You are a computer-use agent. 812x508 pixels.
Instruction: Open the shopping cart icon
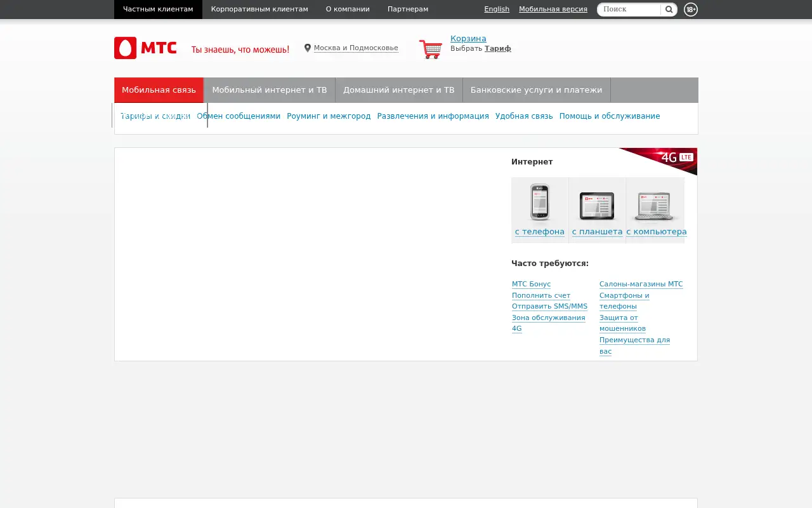click(x=431, y=49)
